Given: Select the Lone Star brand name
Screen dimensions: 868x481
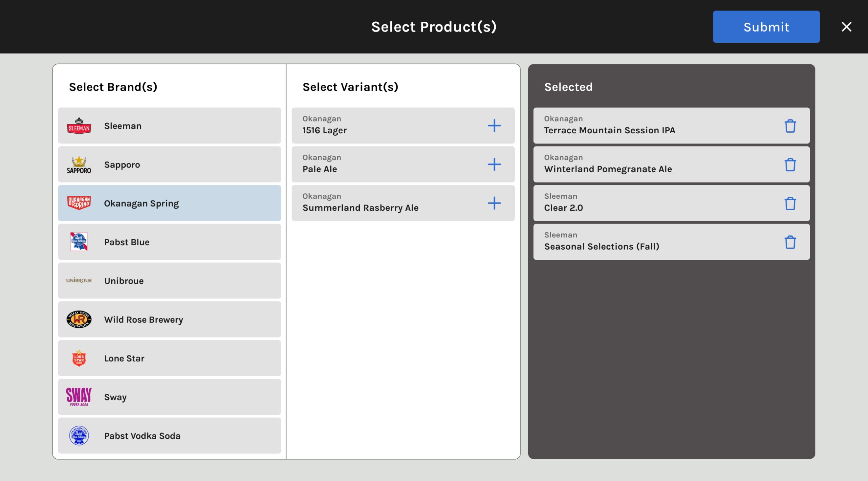Looking at the screenshot, I should coord(124,358).
